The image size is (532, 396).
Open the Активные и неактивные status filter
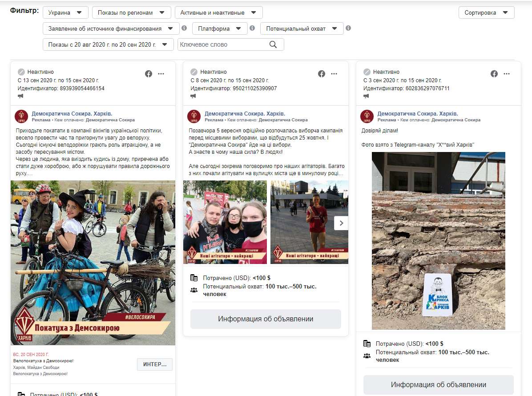[x=218, y=12]
